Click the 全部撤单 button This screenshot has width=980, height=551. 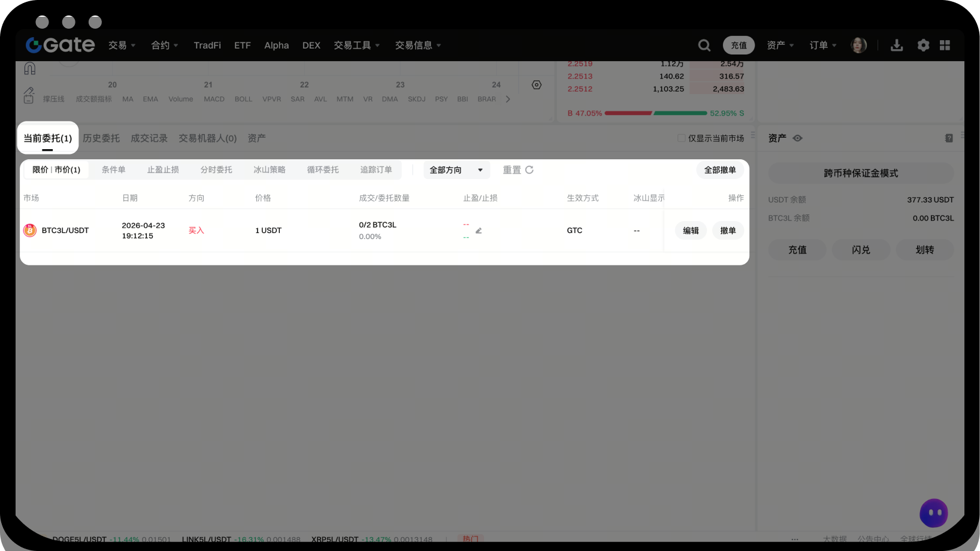tap(719, 170)
